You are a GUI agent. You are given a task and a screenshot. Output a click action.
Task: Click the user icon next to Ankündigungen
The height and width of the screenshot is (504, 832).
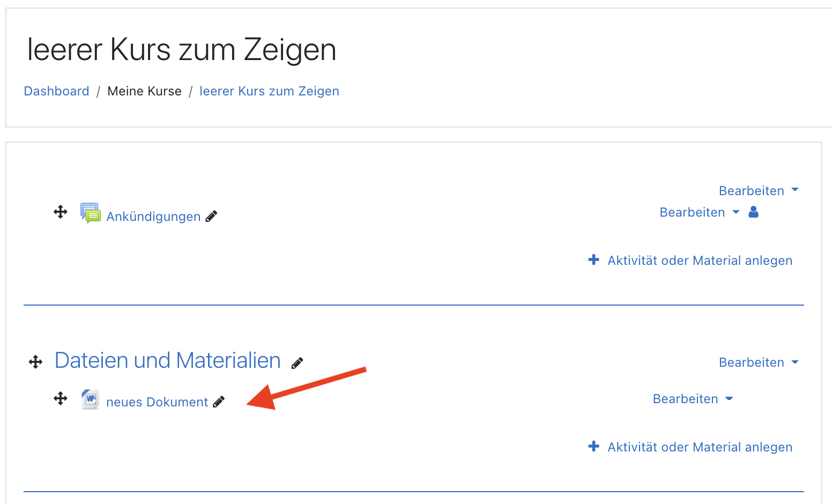click(754, 212)
